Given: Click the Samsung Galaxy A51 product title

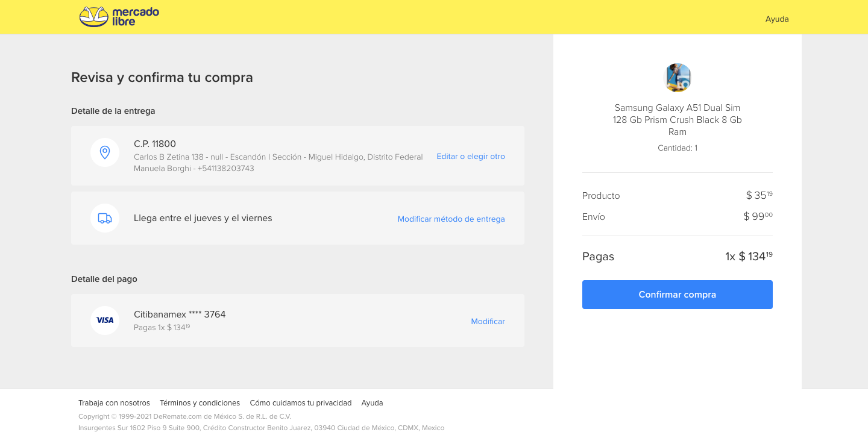Looking at the screenshot, I should (678, 120).
